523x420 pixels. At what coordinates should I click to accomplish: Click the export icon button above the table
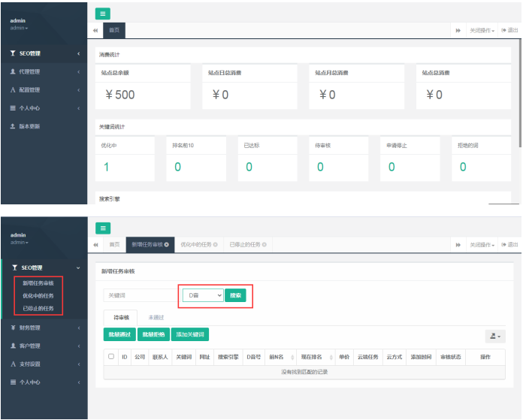point(495,337)
